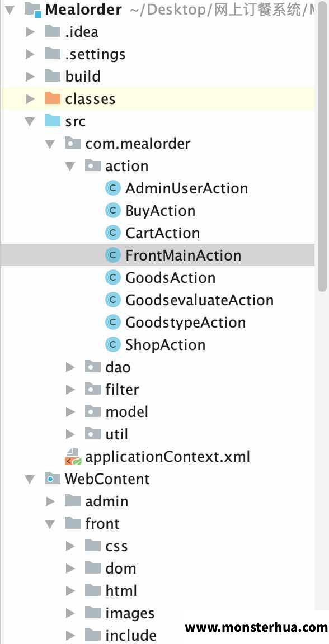Expand the .idea folder
Viewport: 329px width, 644px height.
click(x=30, y=32)
